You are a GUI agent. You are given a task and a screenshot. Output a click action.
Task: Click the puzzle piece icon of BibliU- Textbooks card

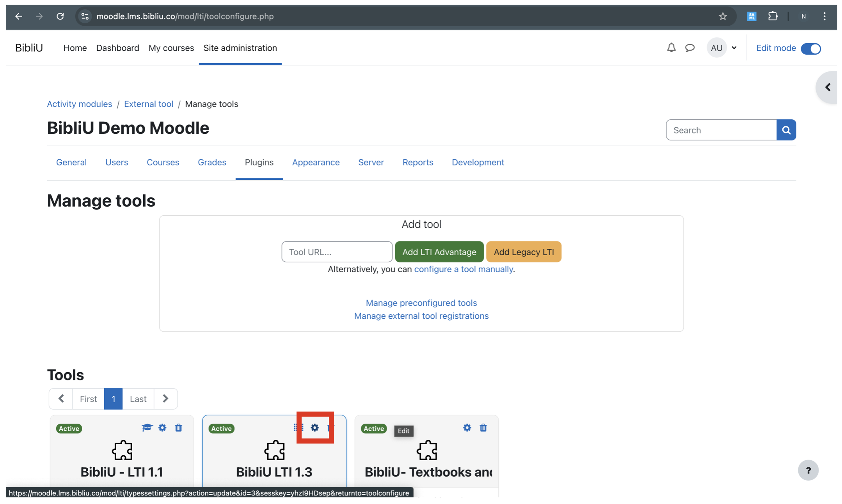[x=427, y=450]
